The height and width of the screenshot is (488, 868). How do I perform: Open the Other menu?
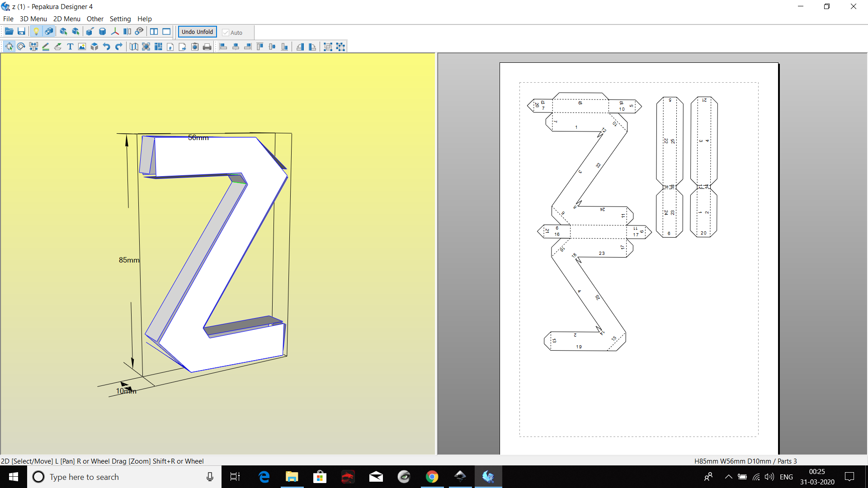pos(95,19)
